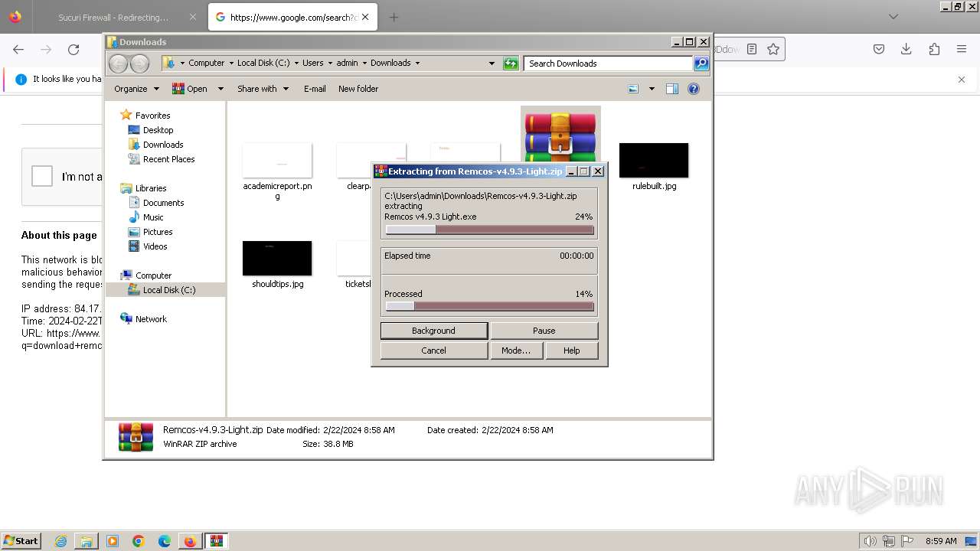Bookmark page with star icon
Viewport: 980px width, 551px height.
(x=773, y=49)
